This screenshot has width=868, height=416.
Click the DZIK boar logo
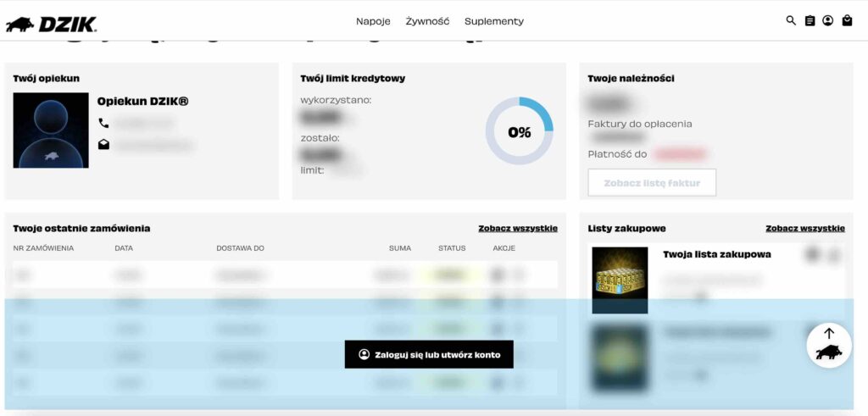click(x=51, y=23)
